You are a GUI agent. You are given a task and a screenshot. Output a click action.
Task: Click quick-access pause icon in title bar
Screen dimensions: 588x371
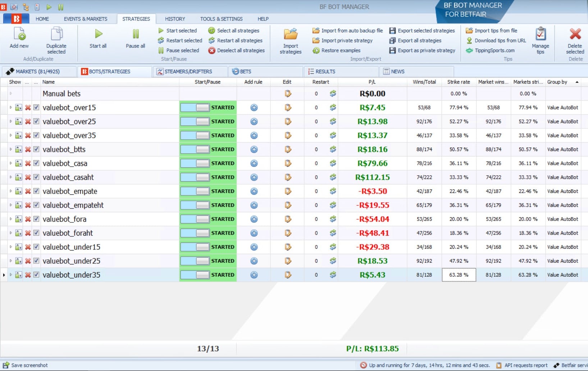[x=61, y=7]
